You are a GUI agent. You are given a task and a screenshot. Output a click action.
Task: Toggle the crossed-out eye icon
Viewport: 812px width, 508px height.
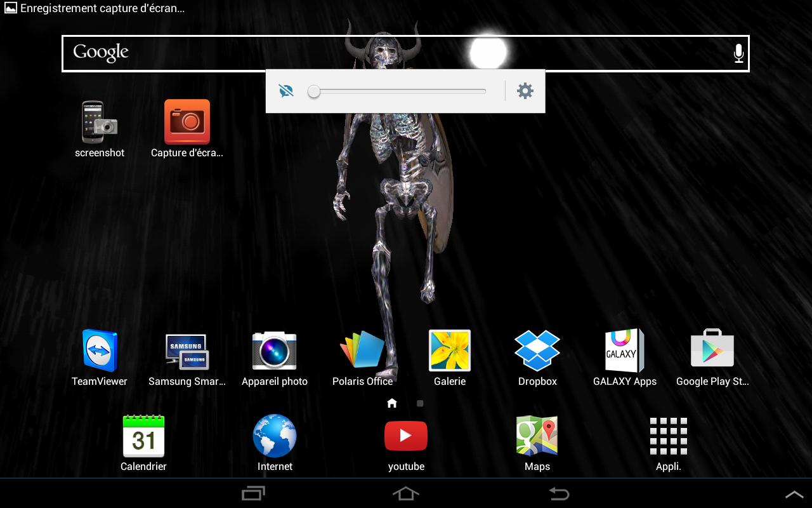[x=286, y=91]
